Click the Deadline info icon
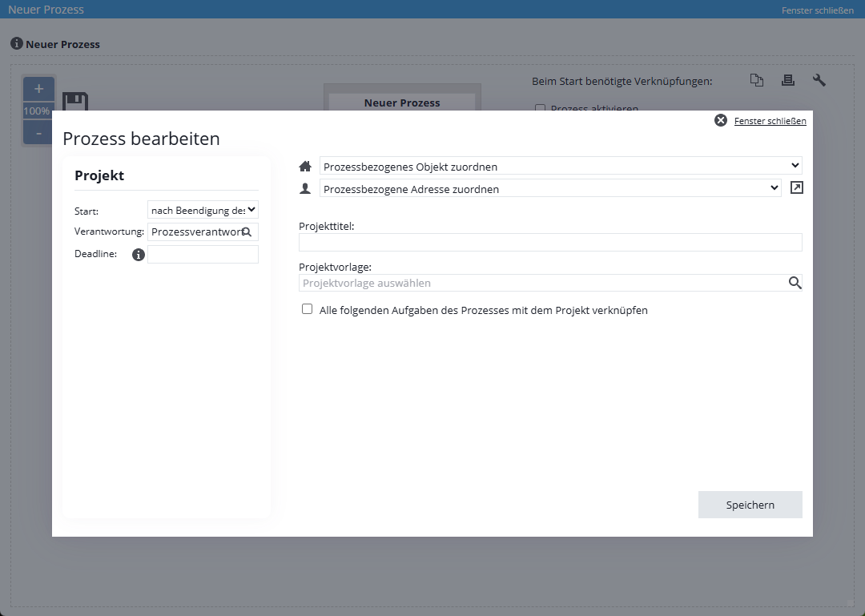Screen dimensions: 865x616 (x=138, y=255)
